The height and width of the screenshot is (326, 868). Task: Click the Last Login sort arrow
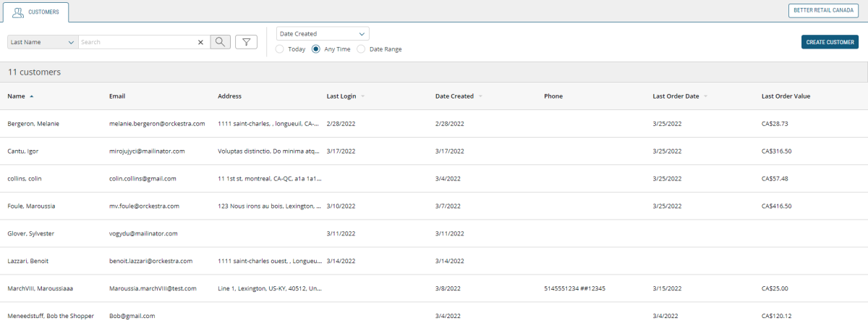tap(362, 96)
